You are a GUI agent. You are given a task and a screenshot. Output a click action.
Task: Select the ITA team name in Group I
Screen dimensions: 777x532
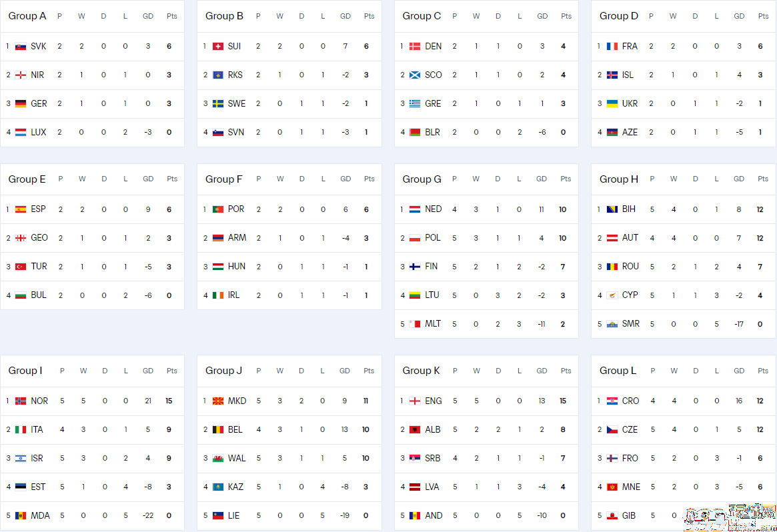[37, 429]
